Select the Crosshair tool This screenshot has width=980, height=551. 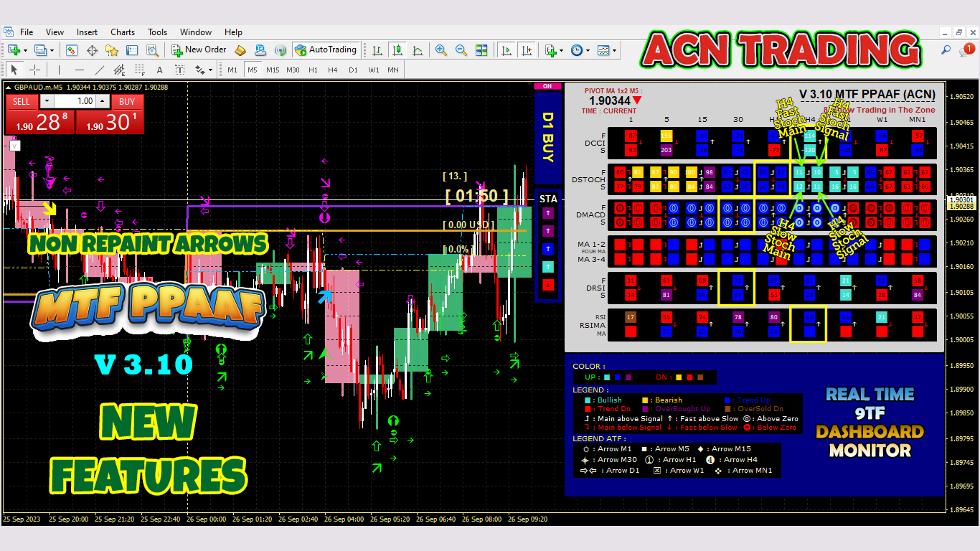pos(34,70)
